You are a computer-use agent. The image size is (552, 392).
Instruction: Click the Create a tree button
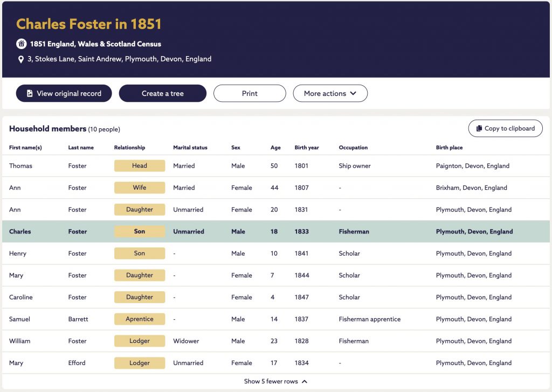tap(163, 93)
